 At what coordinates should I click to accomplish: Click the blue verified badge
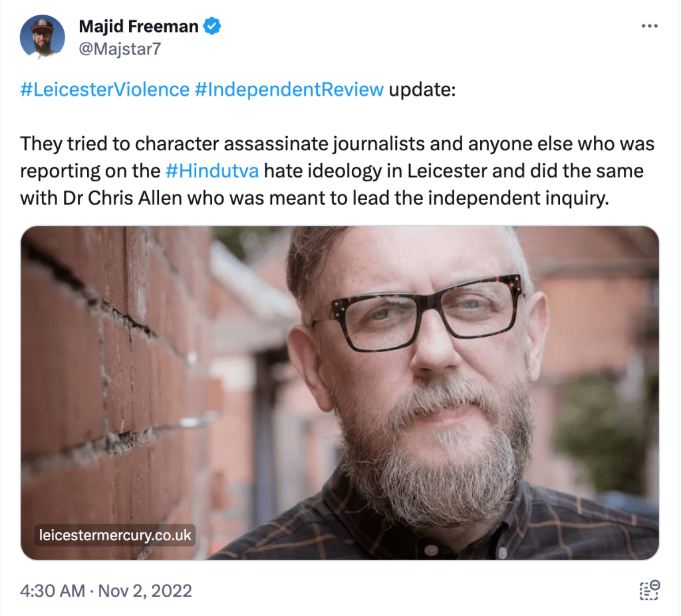pyautogui.click(x=212, y=27)
